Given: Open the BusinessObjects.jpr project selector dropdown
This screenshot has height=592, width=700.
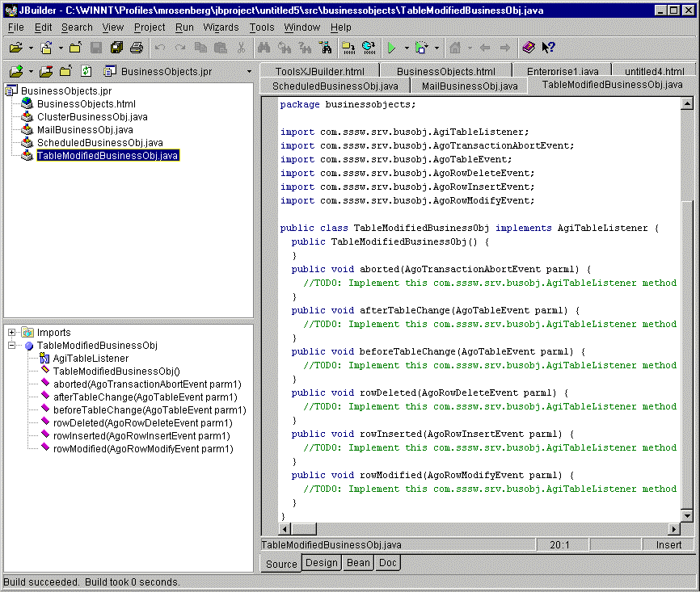Looking at the screenshot, I should pyautogui.click(x=249, y=71).
